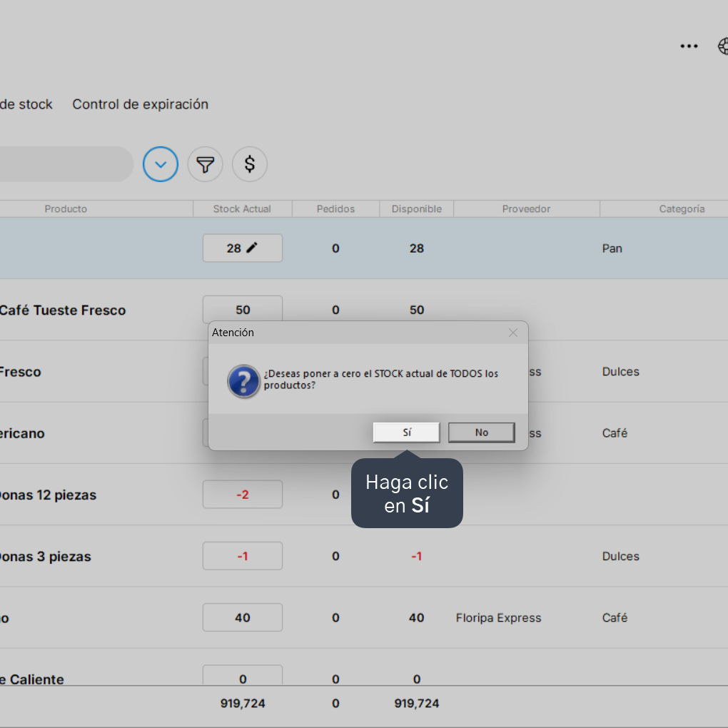Image resolution: width=728 pixels, height=728 pixels.
Task: Click No in the Atención dialog
Action: click(482, 433)
